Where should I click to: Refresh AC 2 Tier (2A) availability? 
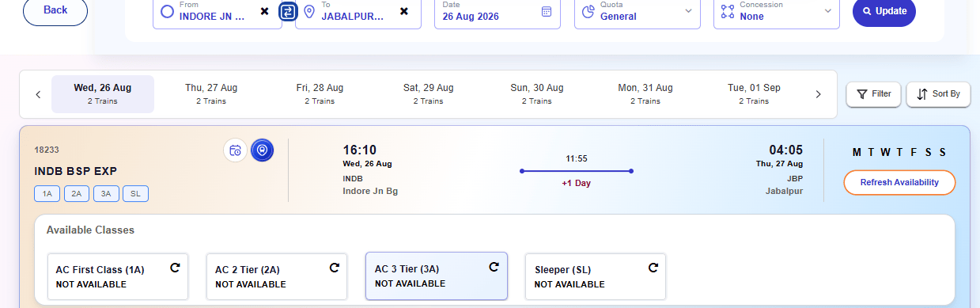335,268
